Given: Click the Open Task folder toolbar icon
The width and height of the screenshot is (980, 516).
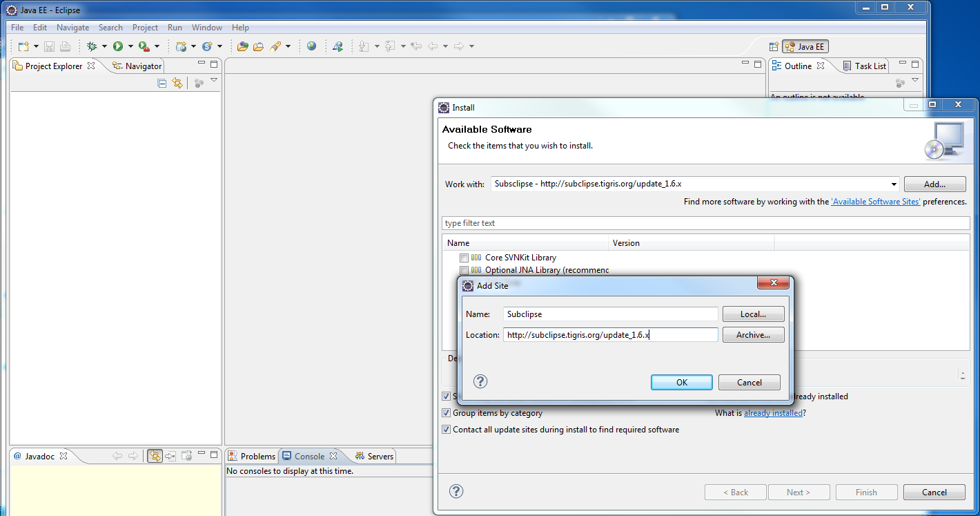Looking at the screenshot, I should tap(258, 46).
